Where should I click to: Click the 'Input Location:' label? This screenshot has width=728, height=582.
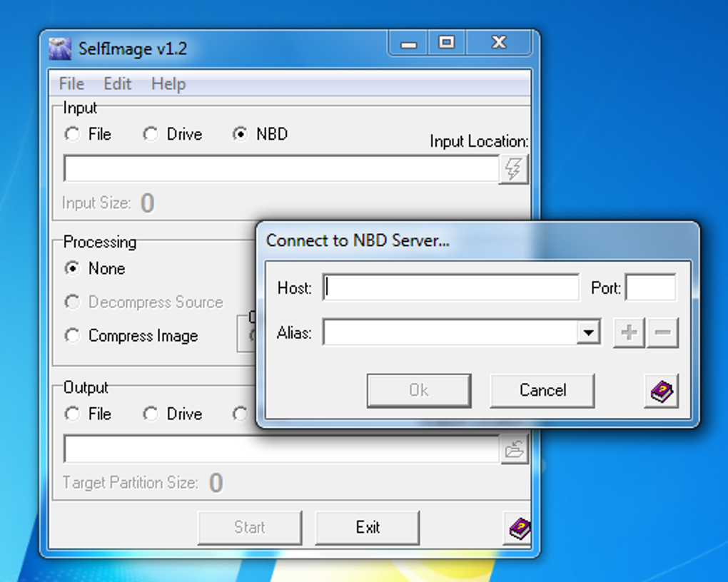click(x=479, y=141)
